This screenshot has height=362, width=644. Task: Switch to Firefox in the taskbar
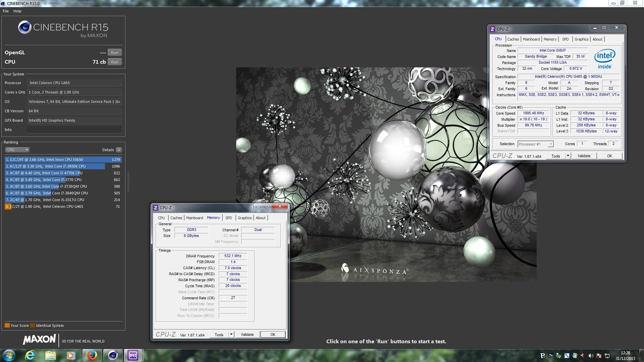pyautogui.click(x=92, y=355)
